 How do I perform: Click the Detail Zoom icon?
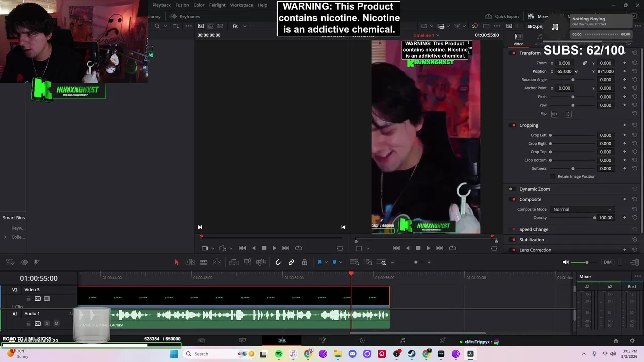tap(369, 262)
